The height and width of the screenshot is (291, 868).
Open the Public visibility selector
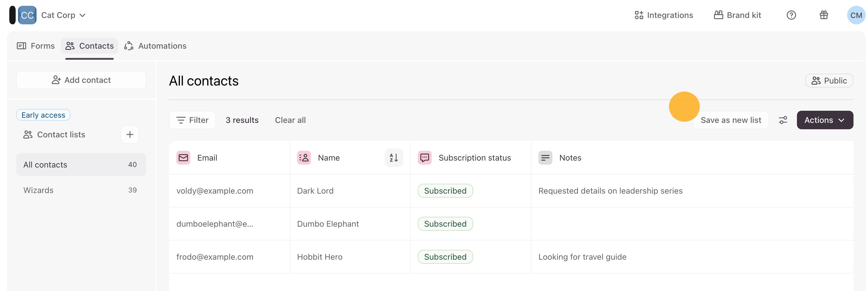point(829,81)
